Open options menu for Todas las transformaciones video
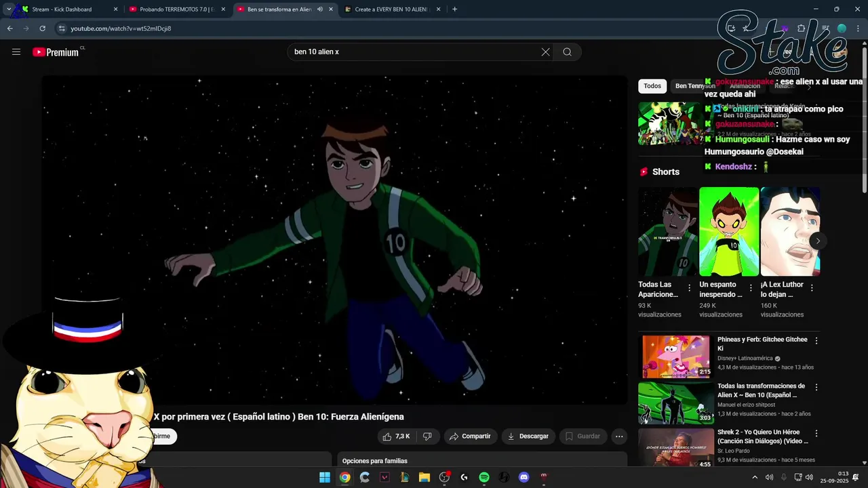The image size is (868, 488). click(x=816, y=387)
